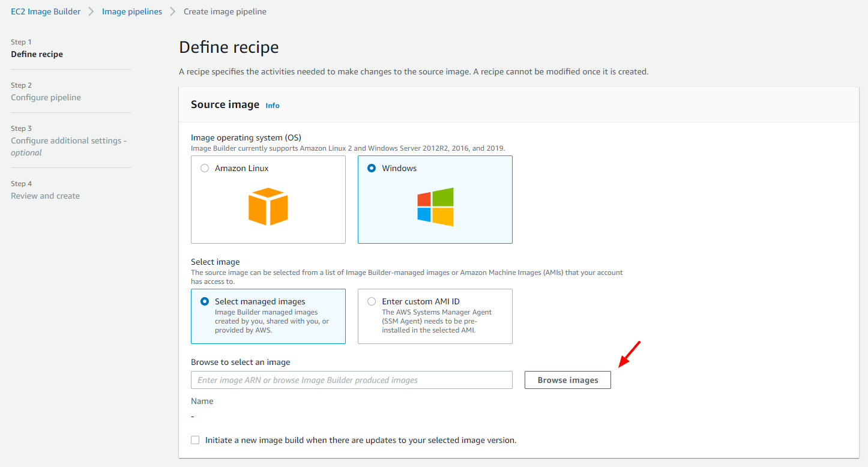Screen dimensions: 868x467
Task: Click Browse images button
Action: pyautogui.click(x=568, y=380)
